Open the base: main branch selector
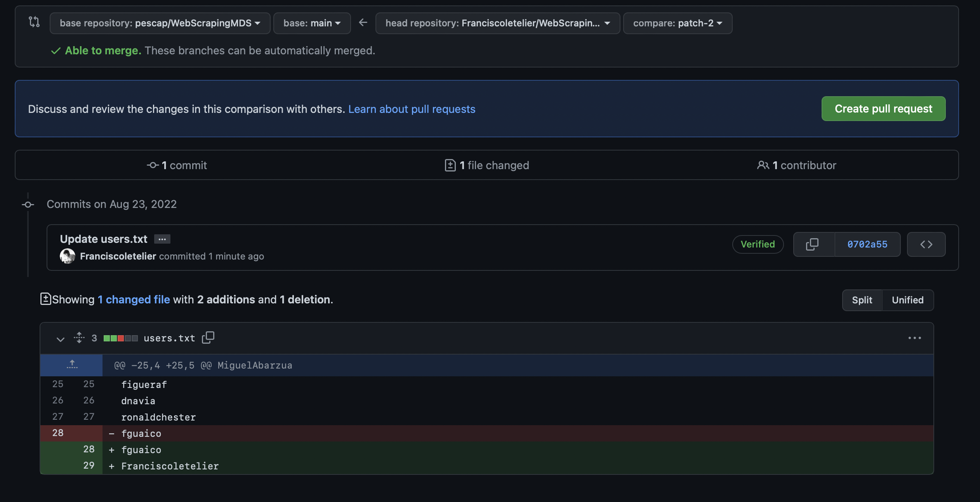 tap(311, 23)
